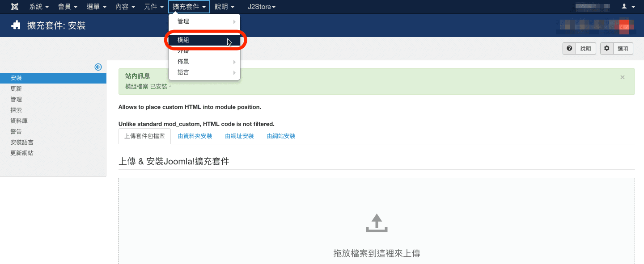Go to 更新 in the sidebar

pyautogui.click(x=16, y=89)
